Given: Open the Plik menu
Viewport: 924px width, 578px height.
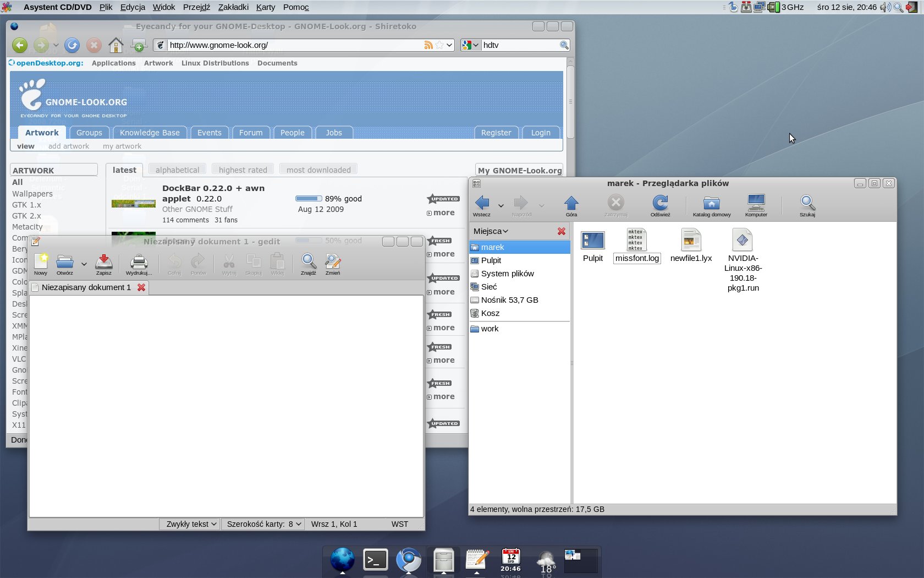Looking at the screenshot, I should pyautogui.click(x=106, y=7).
